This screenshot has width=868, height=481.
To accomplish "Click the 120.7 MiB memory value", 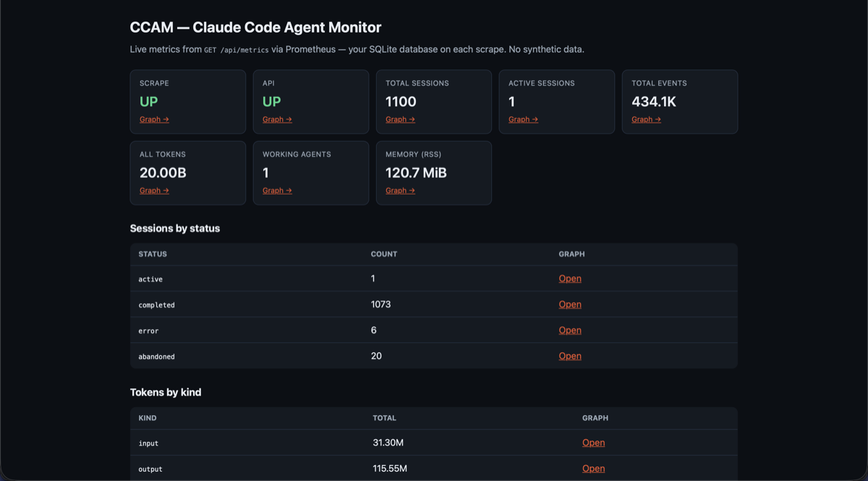I will (416, 173).
